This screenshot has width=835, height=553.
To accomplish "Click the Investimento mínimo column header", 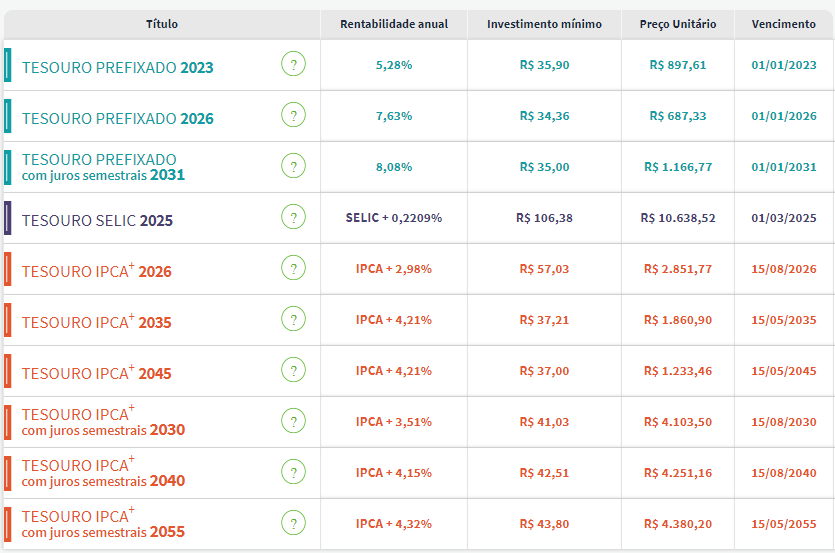I will click(544, 24).
